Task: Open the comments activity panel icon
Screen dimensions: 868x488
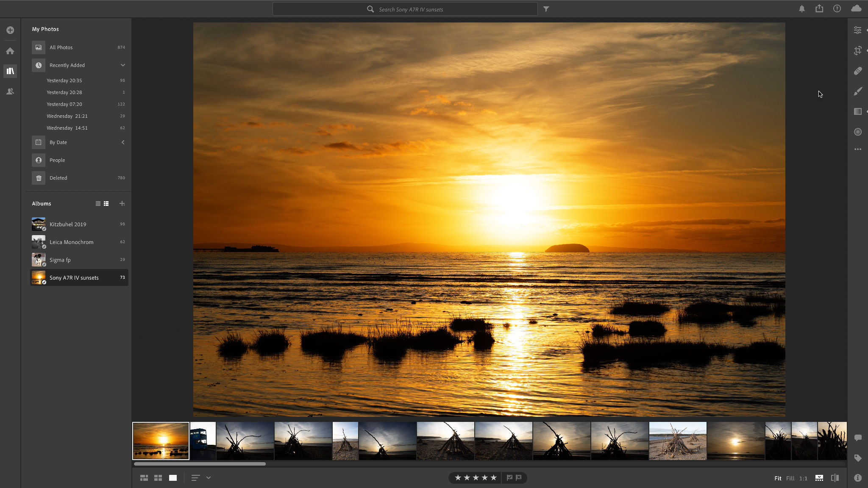Action: tap(857, 438)
